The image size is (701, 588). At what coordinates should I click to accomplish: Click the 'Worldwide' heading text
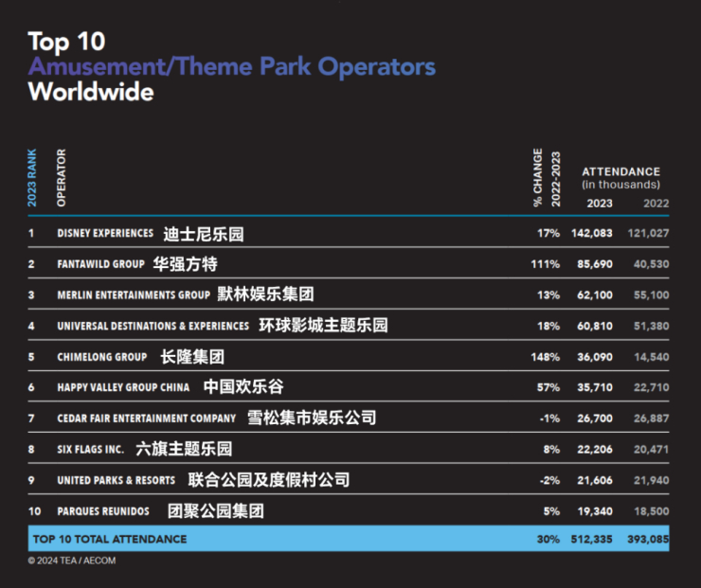pos(91,92)
